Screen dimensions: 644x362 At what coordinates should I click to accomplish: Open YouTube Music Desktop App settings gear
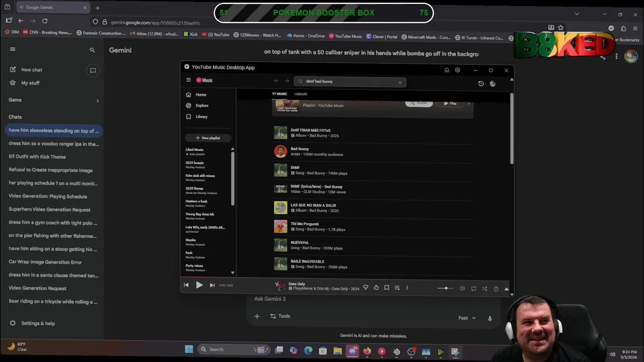click(x=457, y=70)
